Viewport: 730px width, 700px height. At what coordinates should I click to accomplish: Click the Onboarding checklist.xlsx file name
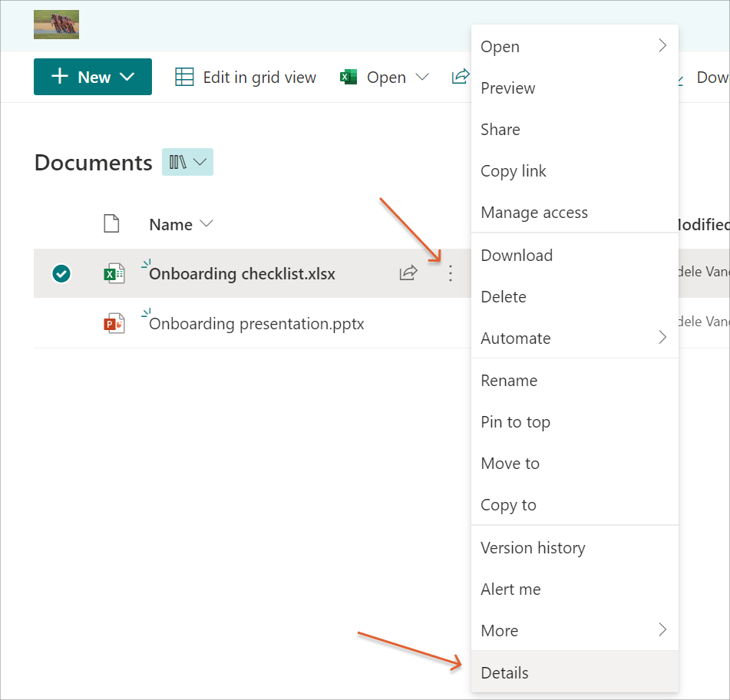[x=242, y=274]
